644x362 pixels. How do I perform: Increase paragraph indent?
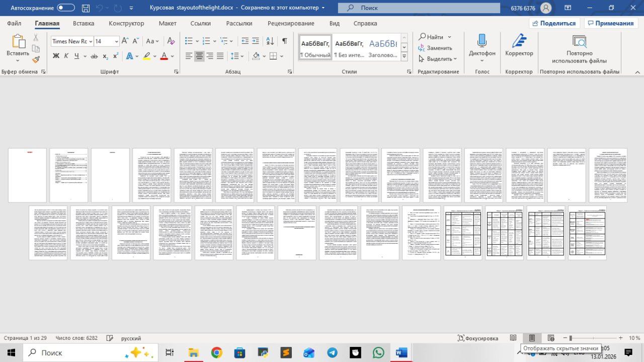[x=256, y=41]
